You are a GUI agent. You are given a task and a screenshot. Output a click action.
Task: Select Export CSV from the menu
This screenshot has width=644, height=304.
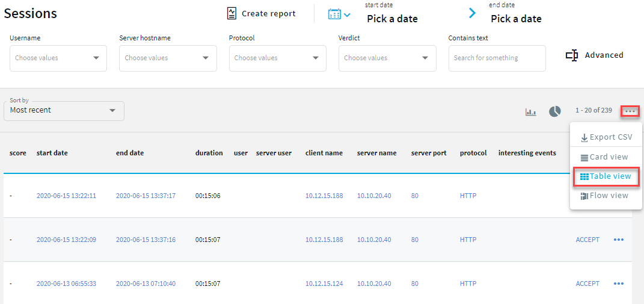click(606, 137)
